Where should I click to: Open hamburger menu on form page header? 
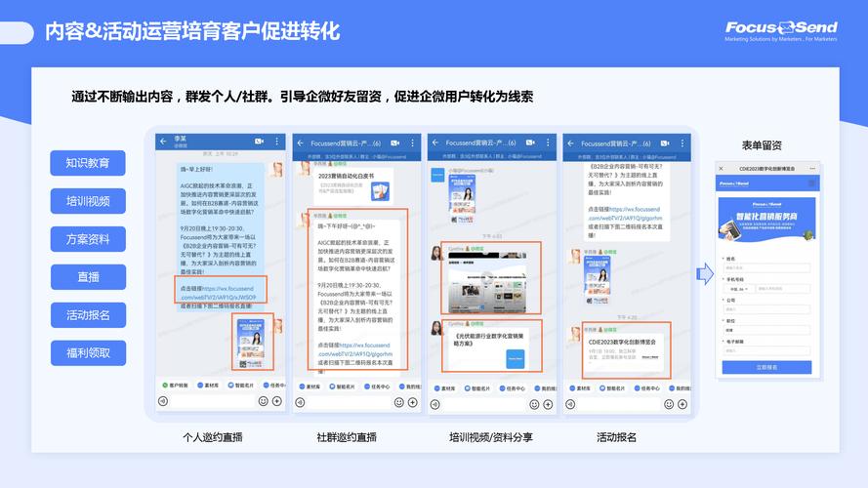[811, 183]
